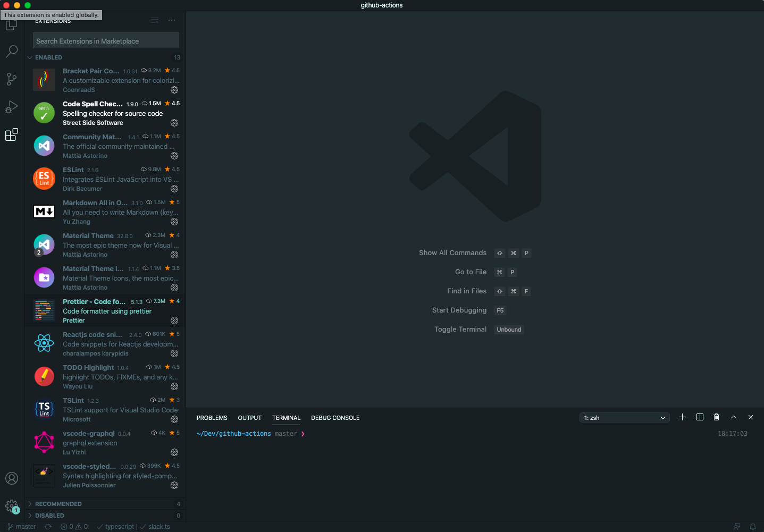Switch to the PROBLEMS tab

click(x=212, y=418)
